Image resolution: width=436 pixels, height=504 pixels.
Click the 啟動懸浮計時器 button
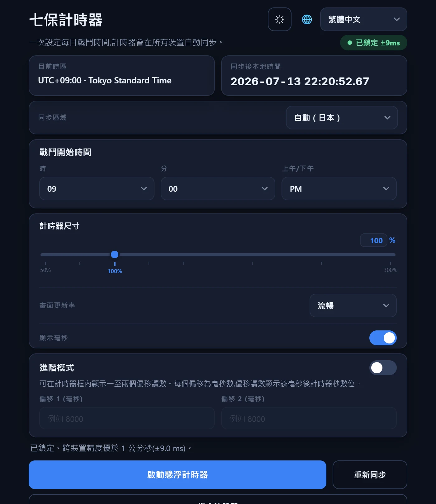point(178,475)
